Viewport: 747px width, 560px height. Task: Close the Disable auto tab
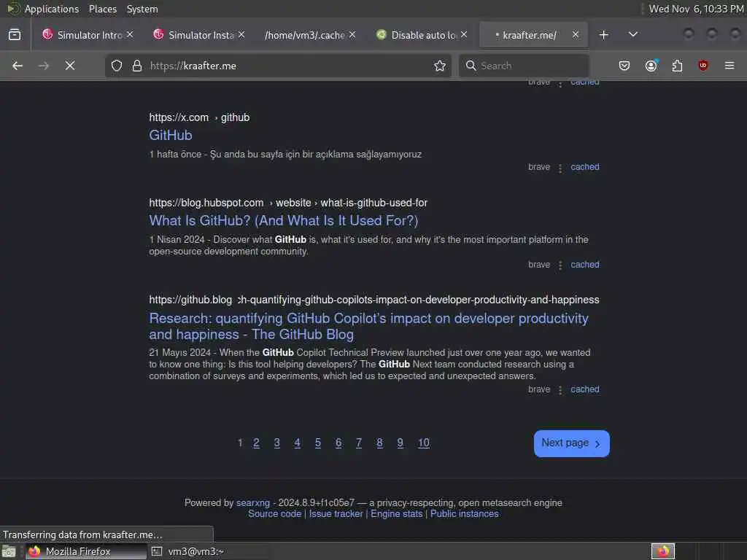pos(464,35)
